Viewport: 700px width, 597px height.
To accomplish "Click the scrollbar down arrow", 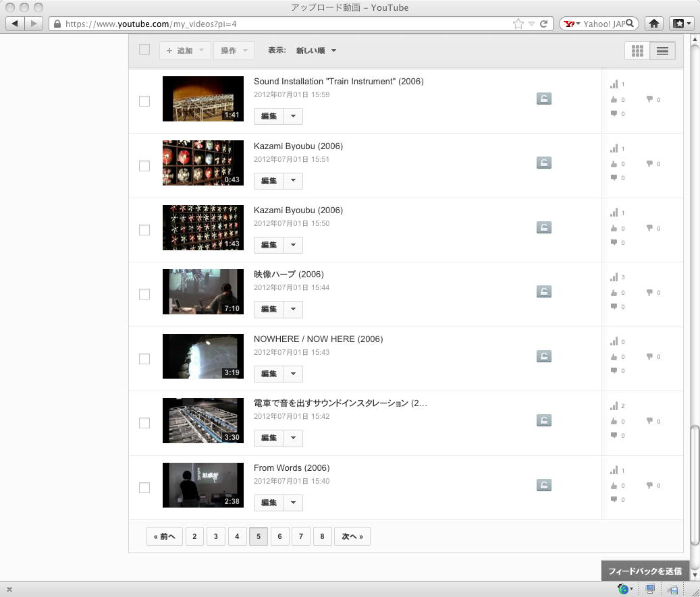I will (694, 575).
